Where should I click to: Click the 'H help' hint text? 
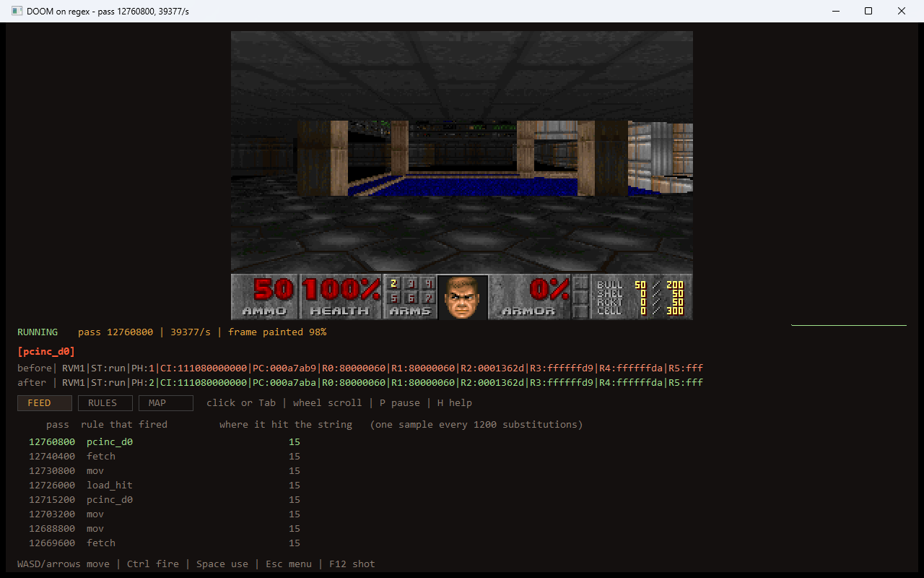(x=455, y=403)
